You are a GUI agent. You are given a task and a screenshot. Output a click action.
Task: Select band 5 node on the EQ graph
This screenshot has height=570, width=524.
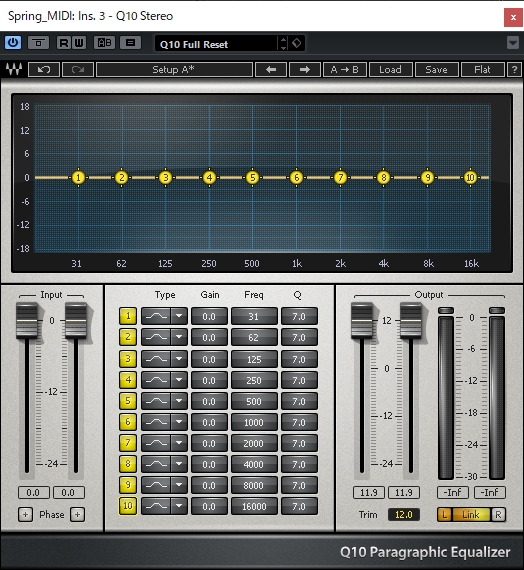pyautogui.click(x=253, y=178)
